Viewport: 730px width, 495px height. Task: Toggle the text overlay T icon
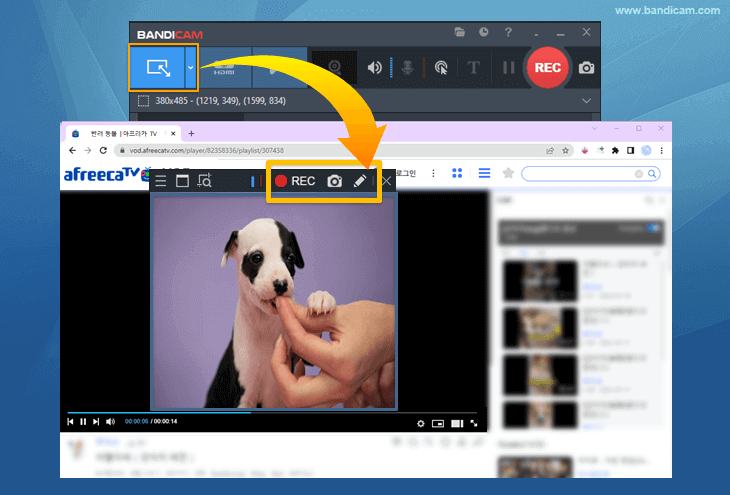[473, 68]
